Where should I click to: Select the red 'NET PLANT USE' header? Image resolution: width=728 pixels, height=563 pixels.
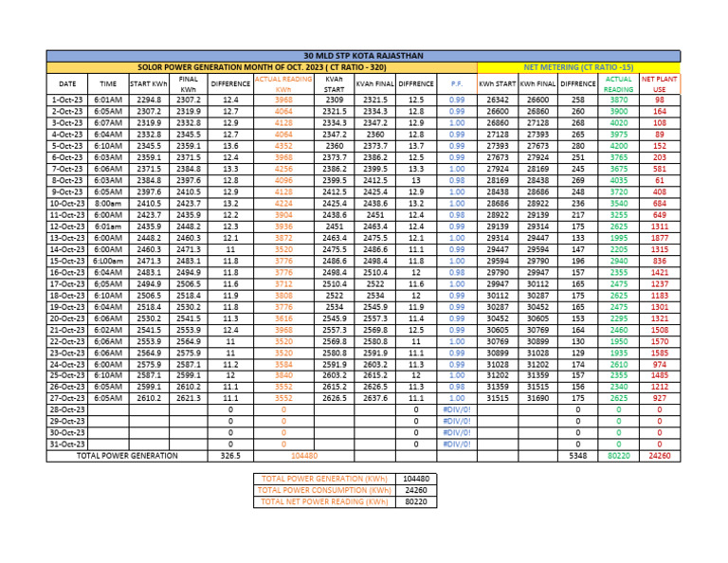(660, 84)
